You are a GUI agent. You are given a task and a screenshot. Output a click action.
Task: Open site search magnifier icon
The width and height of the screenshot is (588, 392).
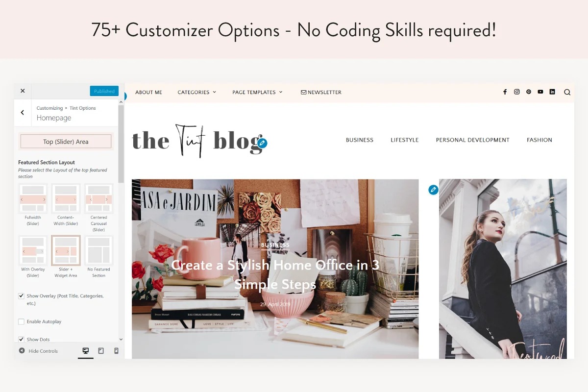567,92
